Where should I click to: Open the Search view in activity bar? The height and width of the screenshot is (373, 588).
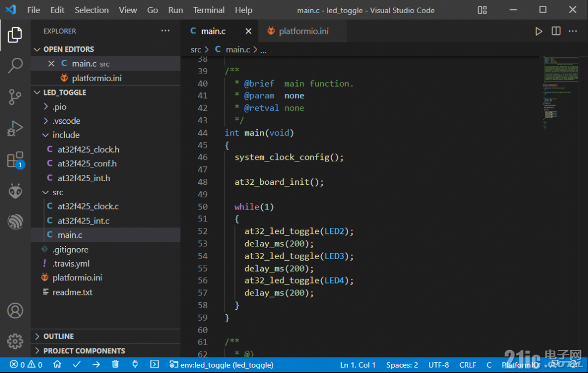click(x=15, y=65)
